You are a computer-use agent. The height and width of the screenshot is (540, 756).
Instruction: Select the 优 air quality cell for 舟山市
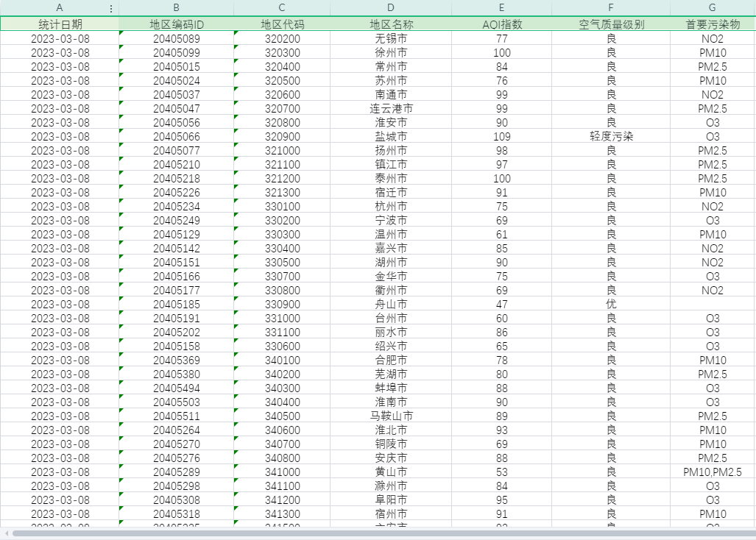(x=611, y=304)
